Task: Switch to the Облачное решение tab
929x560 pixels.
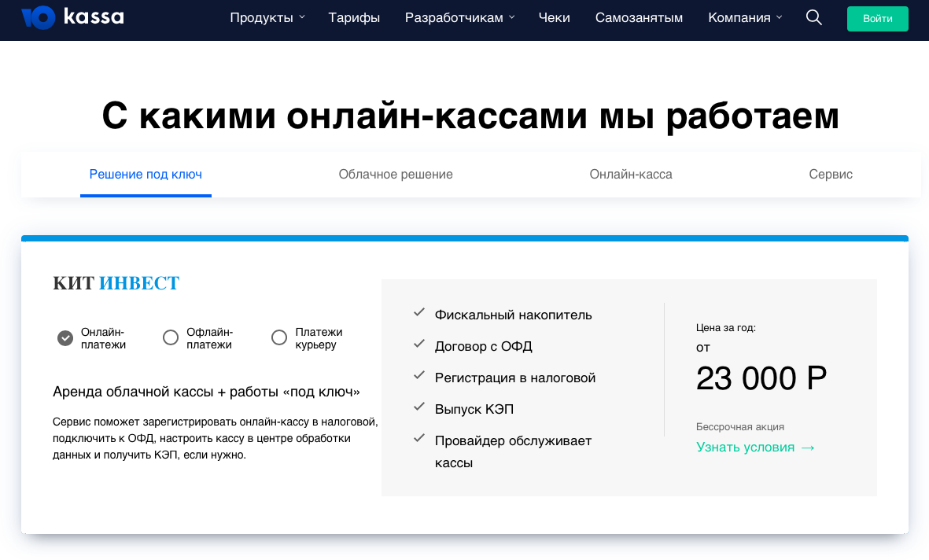Action: pos(396,175)
